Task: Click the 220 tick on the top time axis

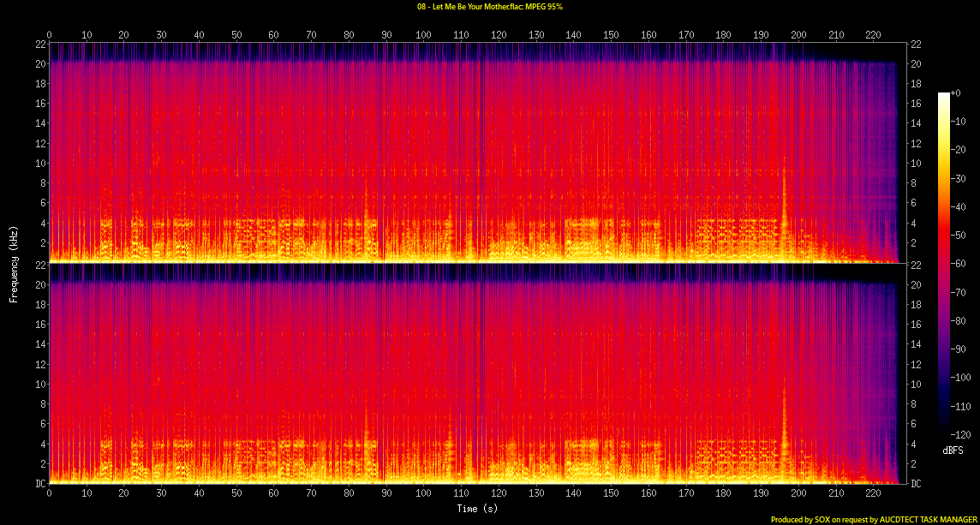Action: (873, 35)
